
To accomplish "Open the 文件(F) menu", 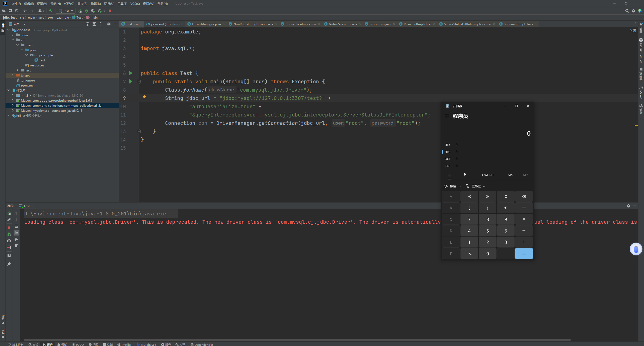I will pos(16,4).
